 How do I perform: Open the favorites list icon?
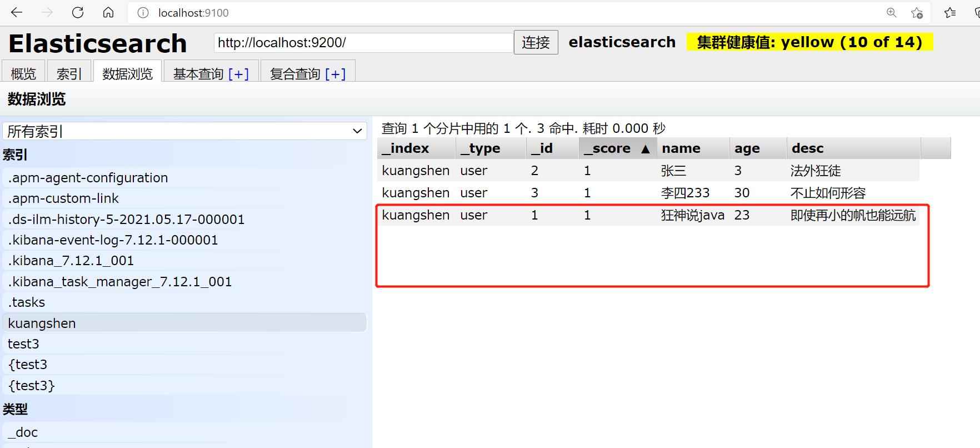(x=950, y=12)
